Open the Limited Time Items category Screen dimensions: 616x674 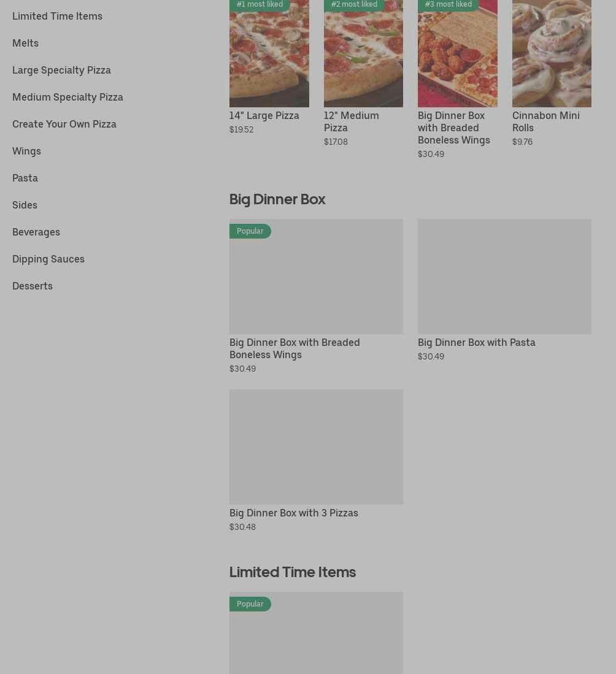[57, 17]
